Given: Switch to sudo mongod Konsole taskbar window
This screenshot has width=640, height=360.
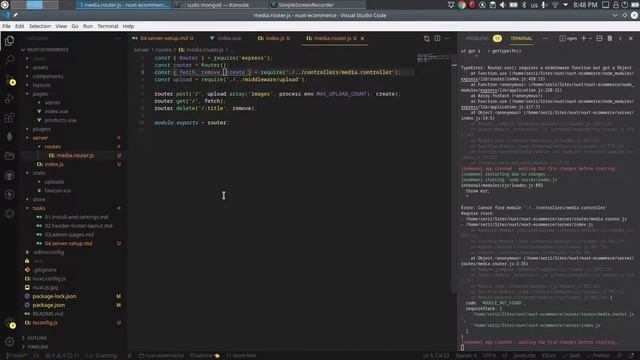Looking at the screenshot, I should (215, 5).
